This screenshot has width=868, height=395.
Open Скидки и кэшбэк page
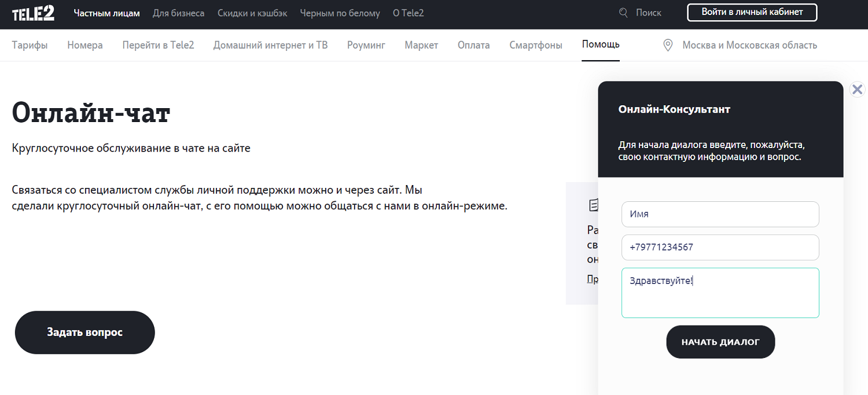(x=252, y=13)
